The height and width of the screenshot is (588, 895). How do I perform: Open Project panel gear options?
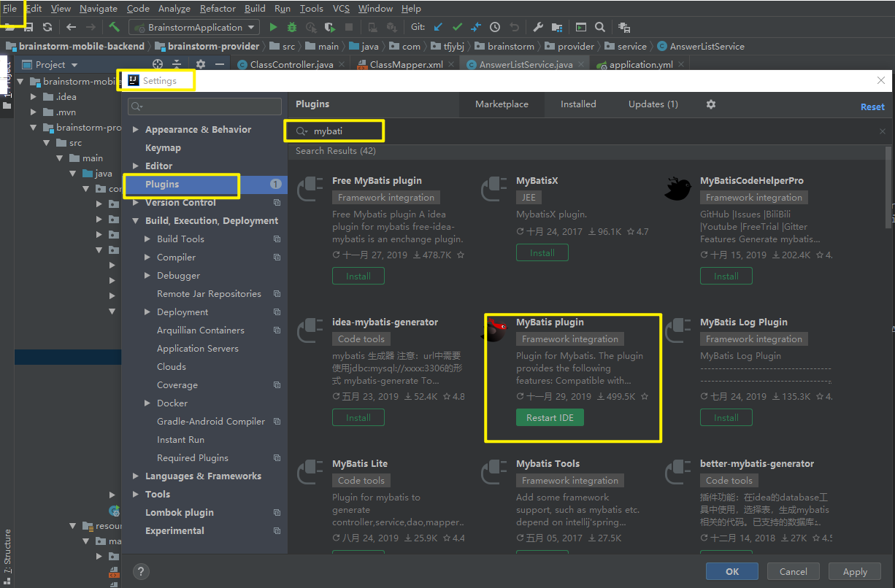click(x=201, y=64)
